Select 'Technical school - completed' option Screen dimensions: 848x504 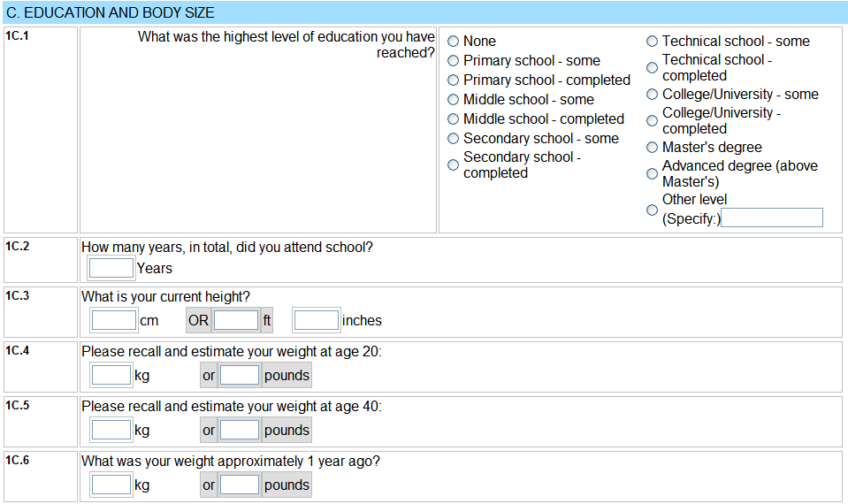point(652,68)
